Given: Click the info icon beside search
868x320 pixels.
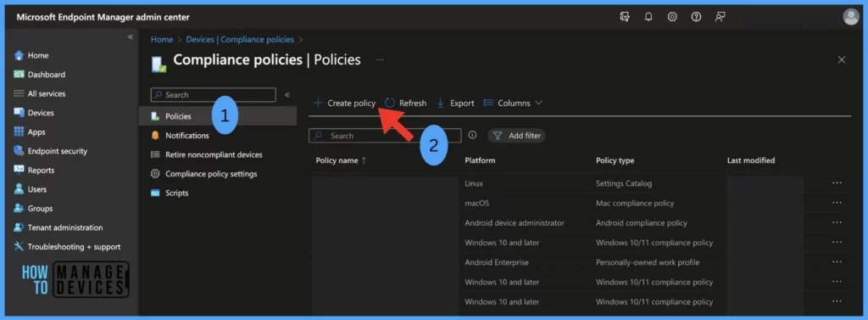Looking at the screenshot, I should pos(472,135).
